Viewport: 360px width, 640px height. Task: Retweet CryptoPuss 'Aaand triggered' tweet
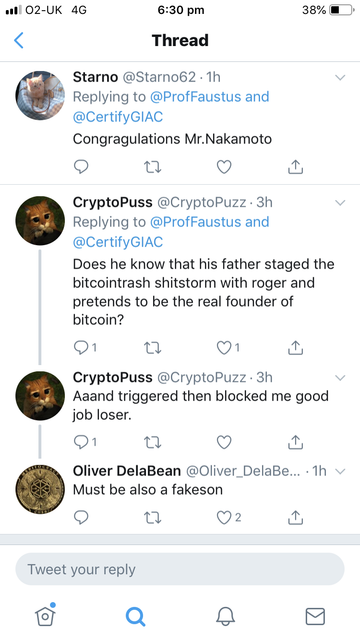[x=153, y=442]
